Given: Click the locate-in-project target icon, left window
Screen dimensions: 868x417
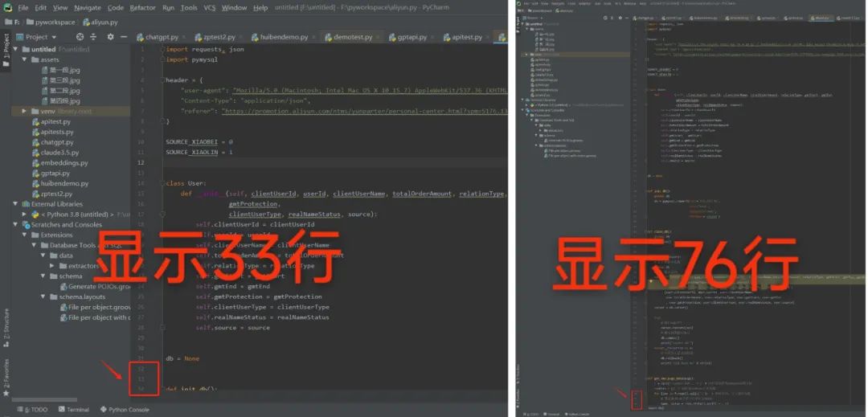Looking at the screenshot, I should coord(80,37).
